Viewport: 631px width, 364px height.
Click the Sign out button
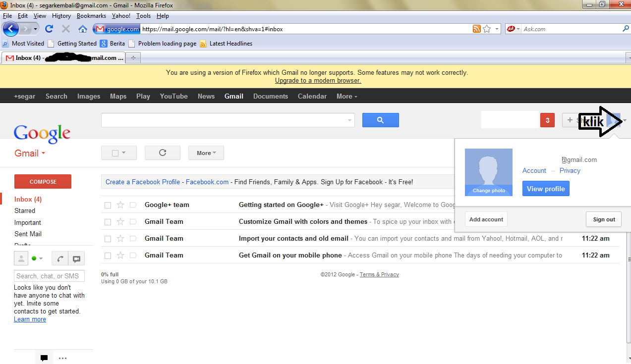(604, 219)
